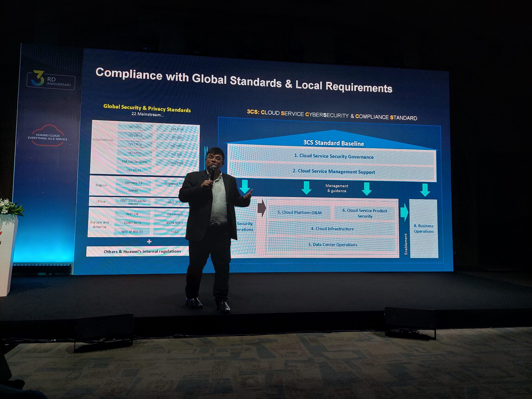Click the cyan down arrow right of Management & guidance
Screen dimensions: 532x399
click(367, 189)
